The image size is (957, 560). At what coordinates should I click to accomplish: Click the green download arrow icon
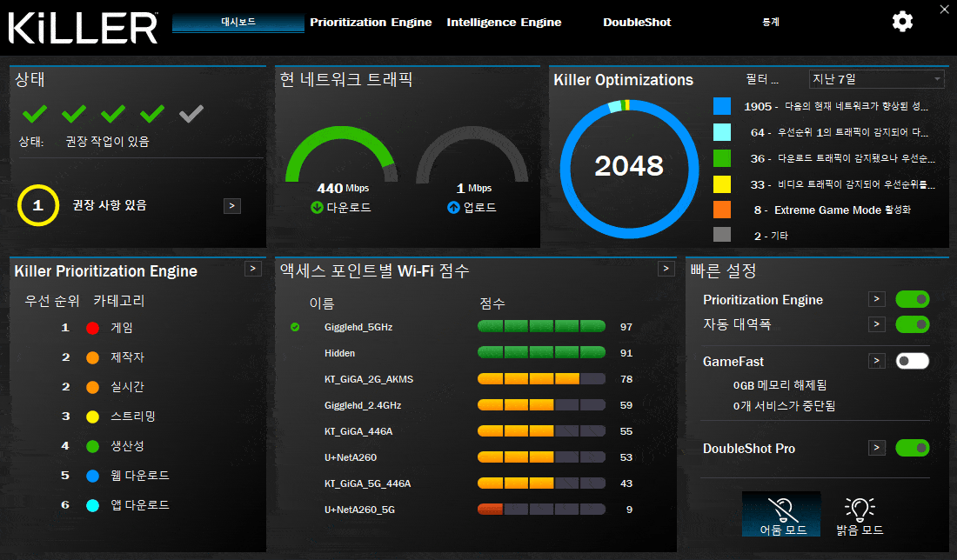click(317, 208)
